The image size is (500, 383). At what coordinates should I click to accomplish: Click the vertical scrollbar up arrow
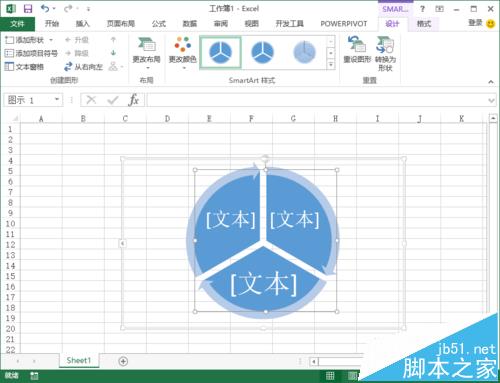coord(493,118)
